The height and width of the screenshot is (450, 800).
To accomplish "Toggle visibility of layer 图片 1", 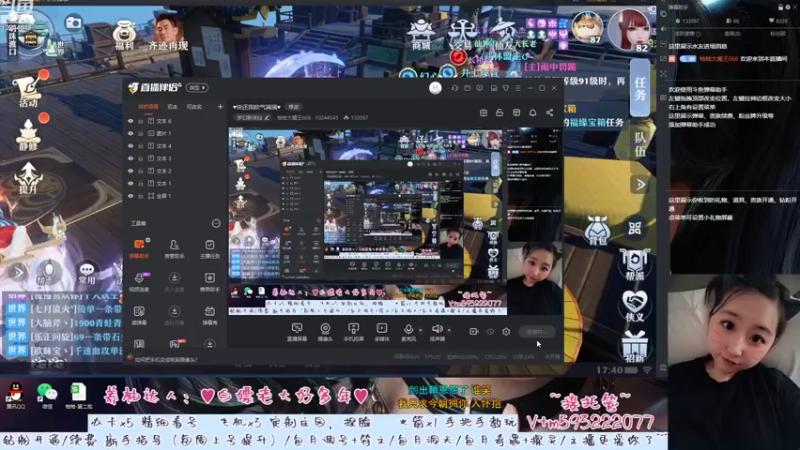I will 131,133.
